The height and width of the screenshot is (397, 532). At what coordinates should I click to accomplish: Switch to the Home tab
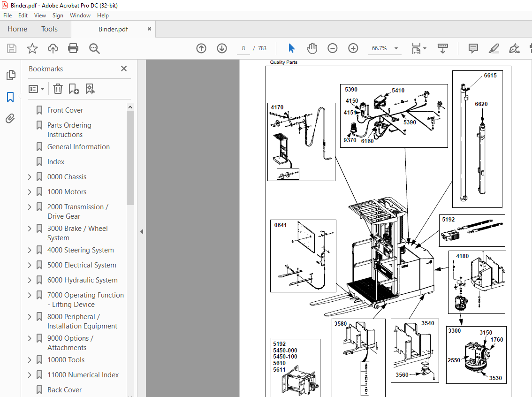click(x=17, y=29)
